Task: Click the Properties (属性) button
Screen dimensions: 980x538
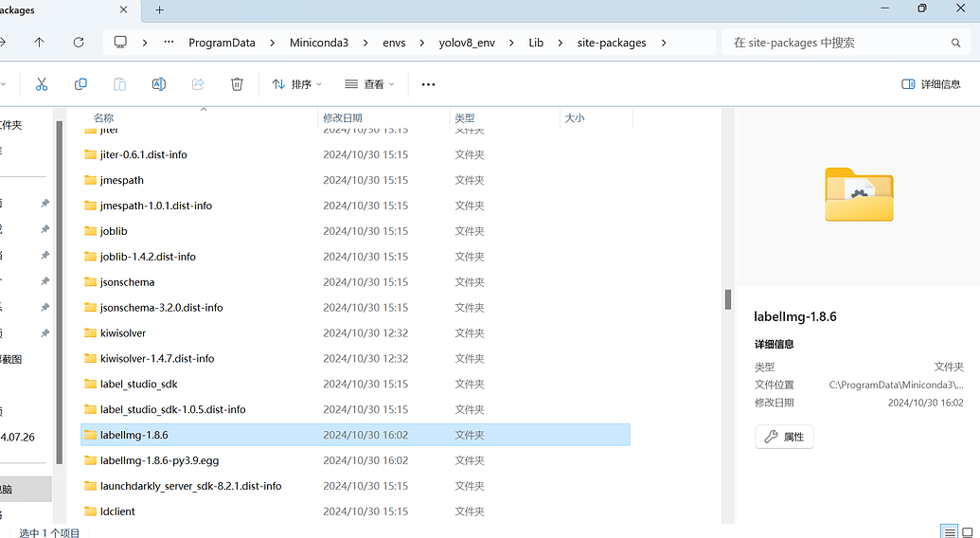Action: coord(784,437)
